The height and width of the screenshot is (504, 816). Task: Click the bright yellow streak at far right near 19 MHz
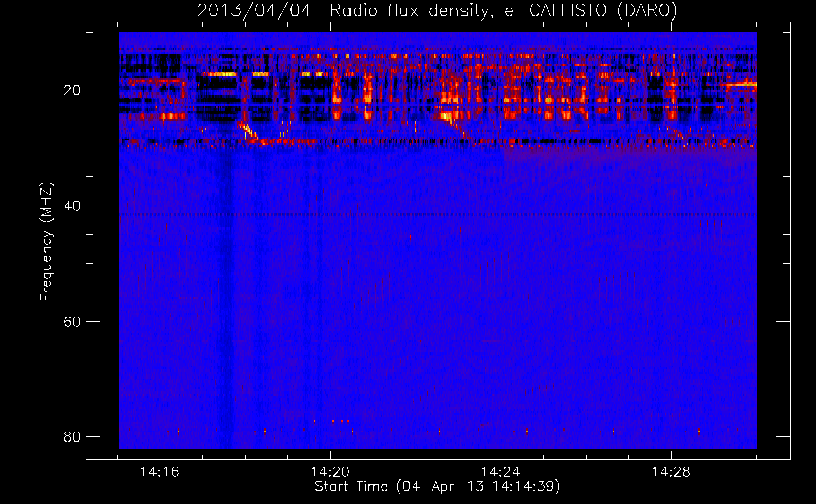(739, 84)
